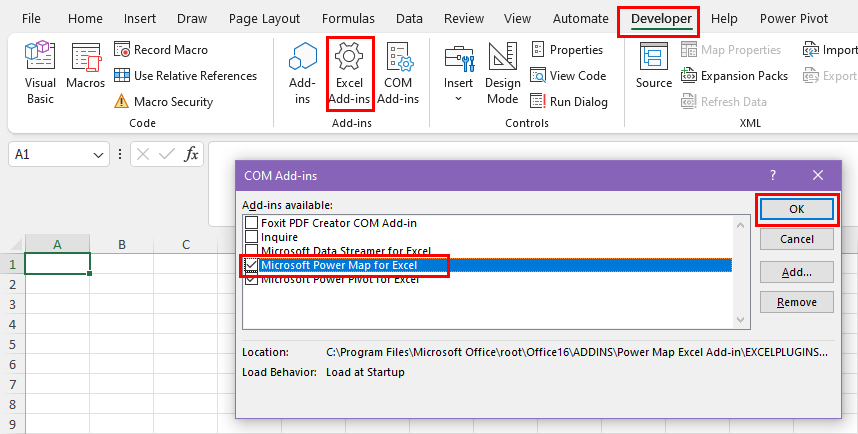This screenshot has height=434, width=858.
Task: Switch to the Draw tab
Action: 192,19
